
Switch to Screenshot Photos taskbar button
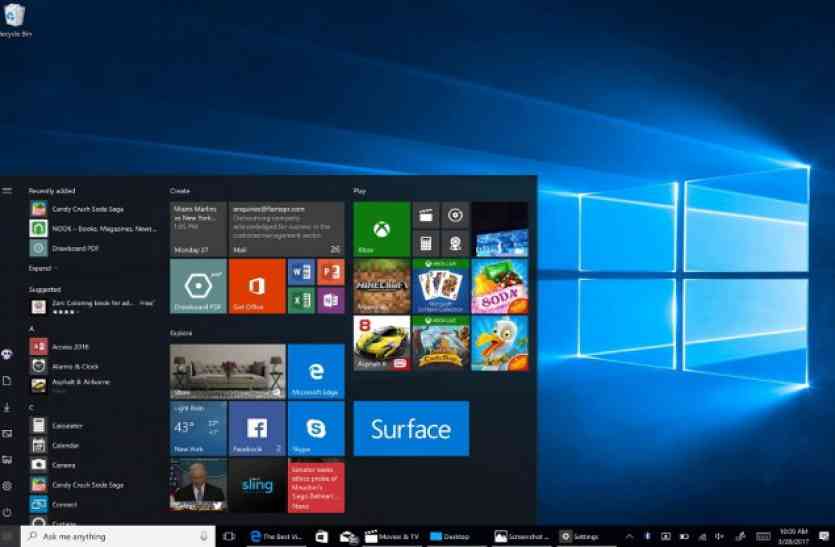[521, 536]
